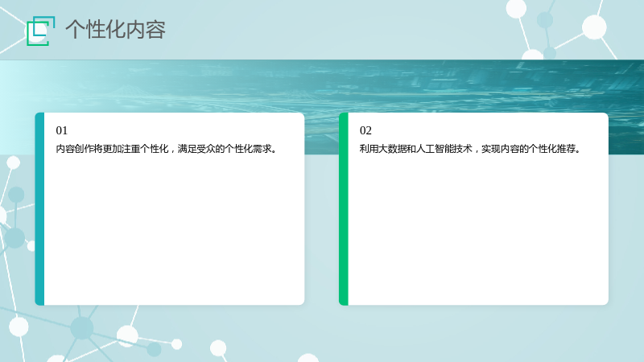Screen dimensions: 644x362
Task: Click the teal tech banner image
Action: tap(322, 86)
